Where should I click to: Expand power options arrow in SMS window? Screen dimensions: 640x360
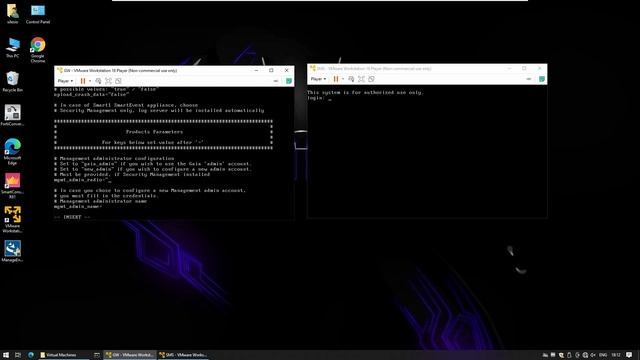(x=343, y=79)
